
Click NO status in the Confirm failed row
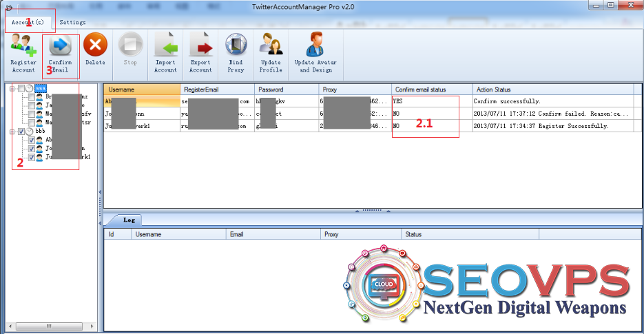(x=432, y=114)
